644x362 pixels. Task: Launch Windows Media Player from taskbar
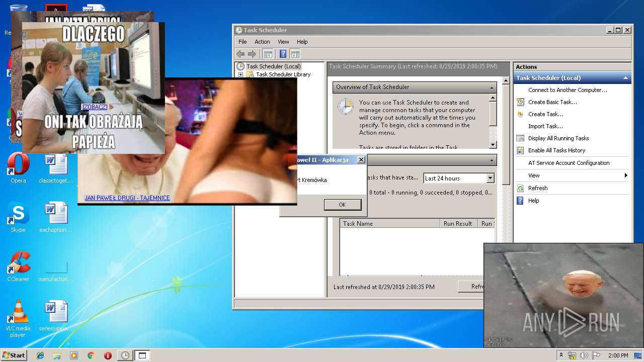pyautogui.click(x=74, y=355)
